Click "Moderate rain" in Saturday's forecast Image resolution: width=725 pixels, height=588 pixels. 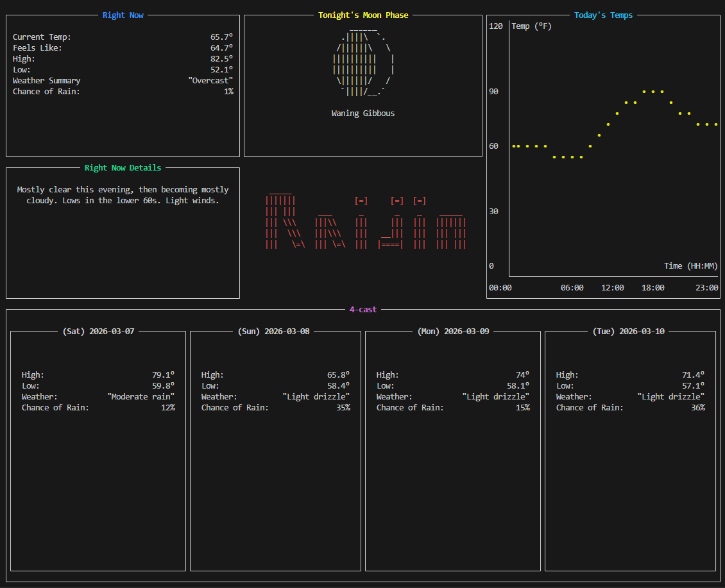[141, 397]
